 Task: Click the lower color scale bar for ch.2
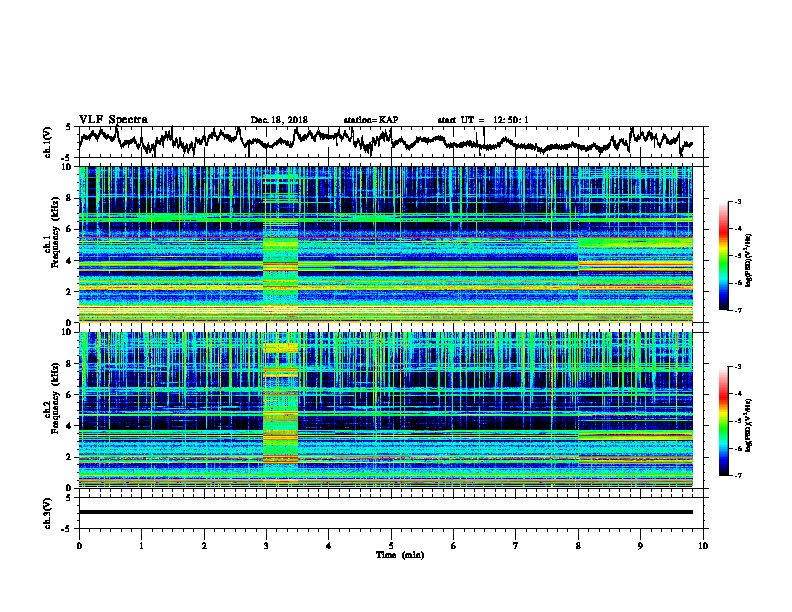point(723,421)
